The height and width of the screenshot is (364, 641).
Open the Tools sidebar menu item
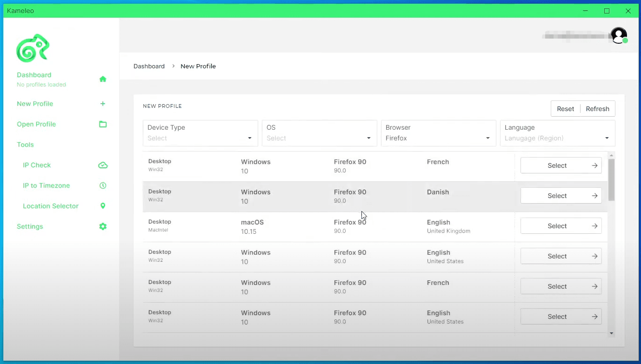click(x=25, y=145)
